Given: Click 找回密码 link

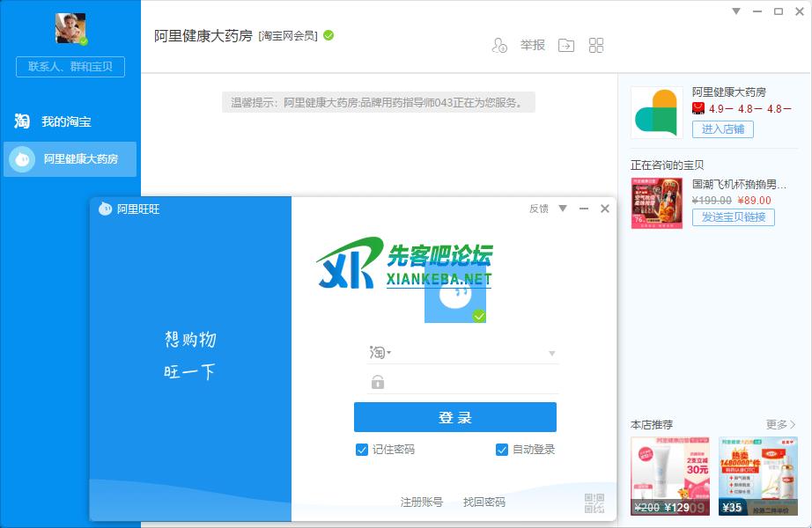Looking at the screenshot, I should [484, 502].
